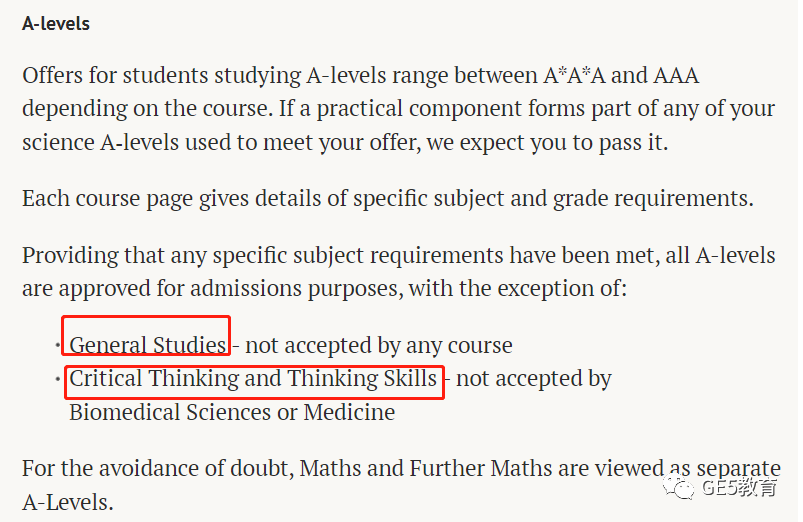
Task: Click the GE5教育 watermark text
Action: point(739,487)
